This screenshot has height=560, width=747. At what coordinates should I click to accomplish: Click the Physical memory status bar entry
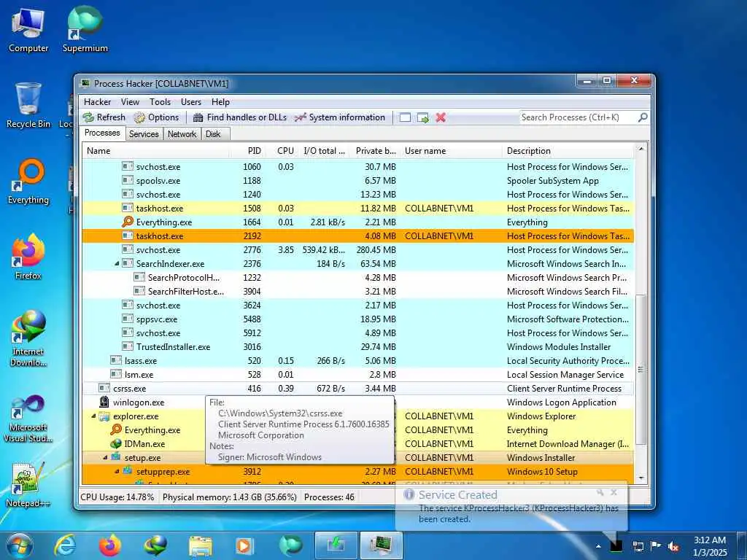pyautogui.click(x=230, y=497)
